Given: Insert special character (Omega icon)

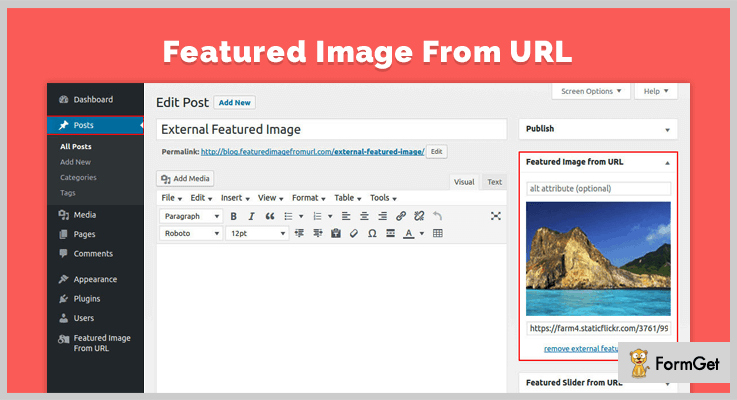Looking at the screenshot, I should coord(372,233).
